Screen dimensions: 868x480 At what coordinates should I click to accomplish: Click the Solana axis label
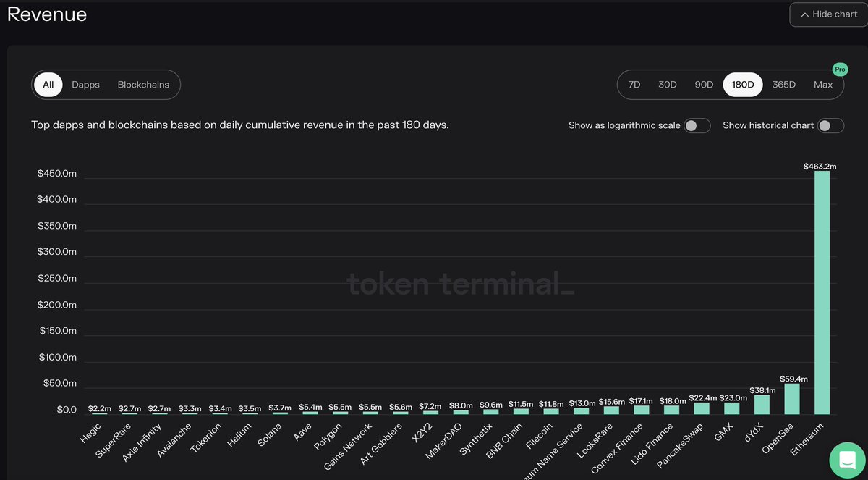point(270,434)
